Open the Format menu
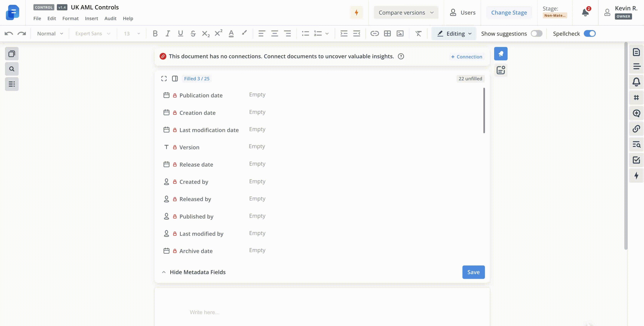Viewport: 644px width, 326px height. coord(70,19)
